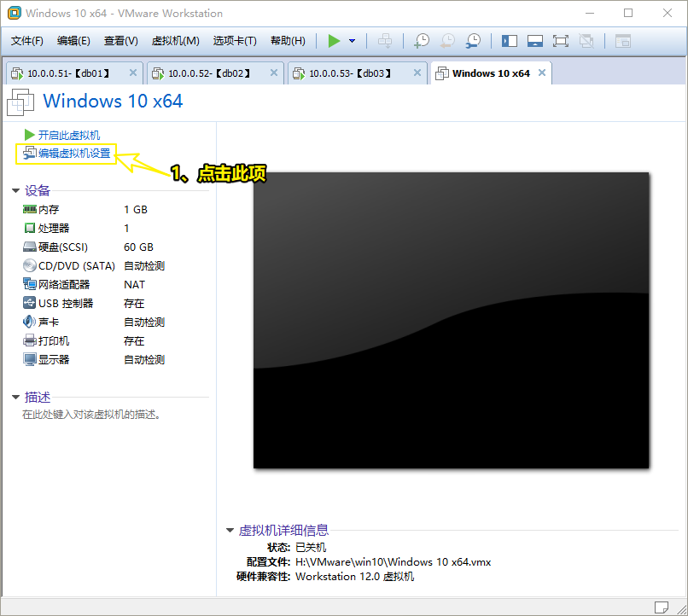Close the Windows 10 x64 tab
688x616 pixels.
pyautogui.click(x=542, y=73)
